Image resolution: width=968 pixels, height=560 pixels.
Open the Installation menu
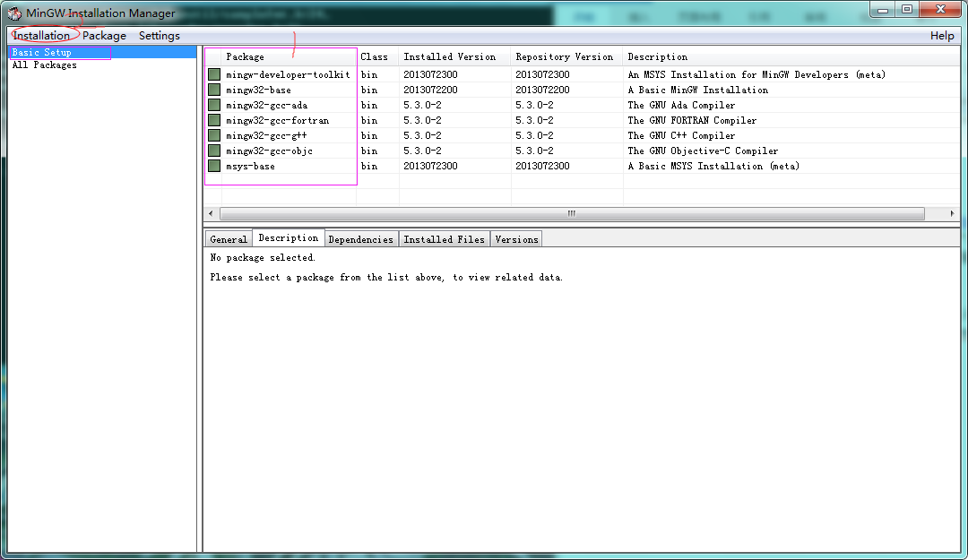coord(41,36)
